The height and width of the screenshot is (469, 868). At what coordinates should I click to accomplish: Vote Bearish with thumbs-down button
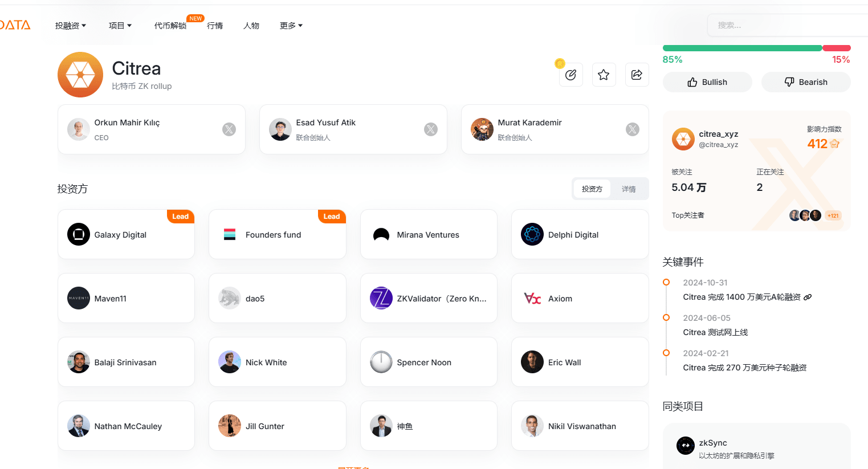coord(806,82)
